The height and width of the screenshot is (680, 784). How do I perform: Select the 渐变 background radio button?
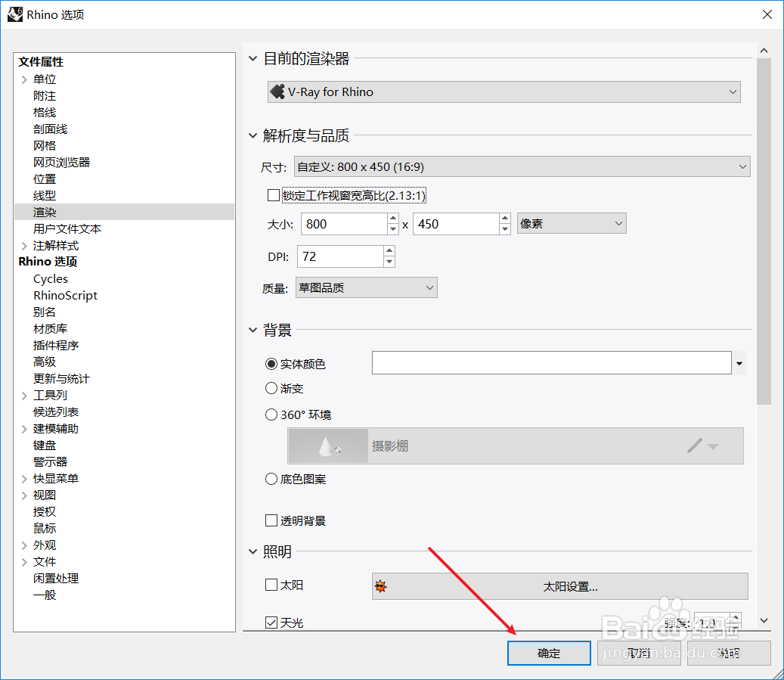coord(271,388)
